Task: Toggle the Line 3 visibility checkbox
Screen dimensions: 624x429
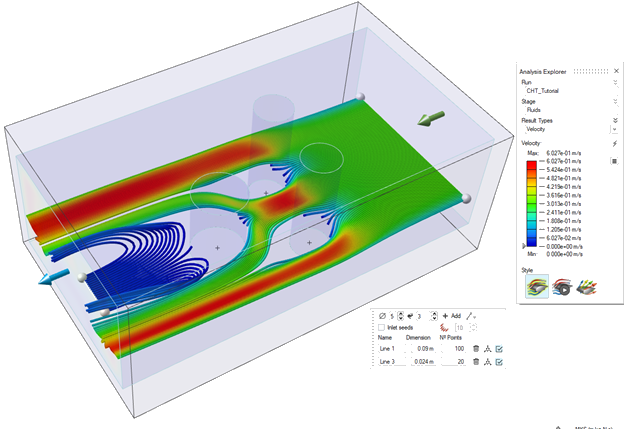Action: coord(498,362)
